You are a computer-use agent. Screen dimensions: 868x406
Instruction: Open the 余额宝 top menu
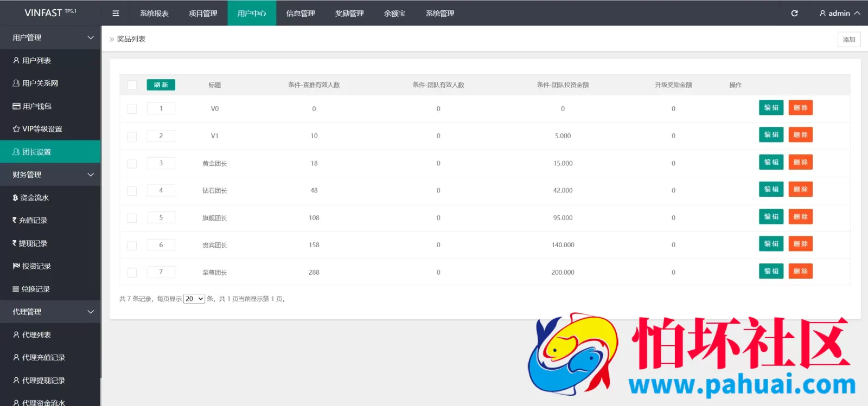tap(394, 13)
